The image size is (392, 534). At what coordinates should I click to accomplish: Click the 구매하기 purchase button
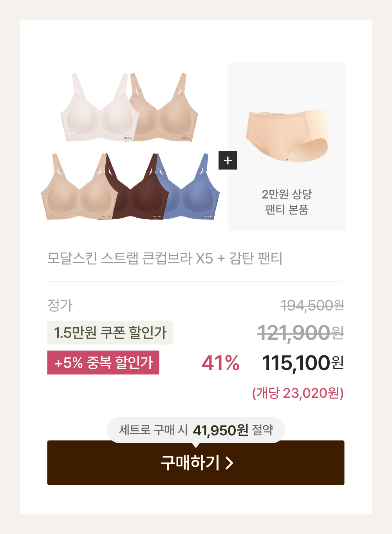click(x=196, y=462)
